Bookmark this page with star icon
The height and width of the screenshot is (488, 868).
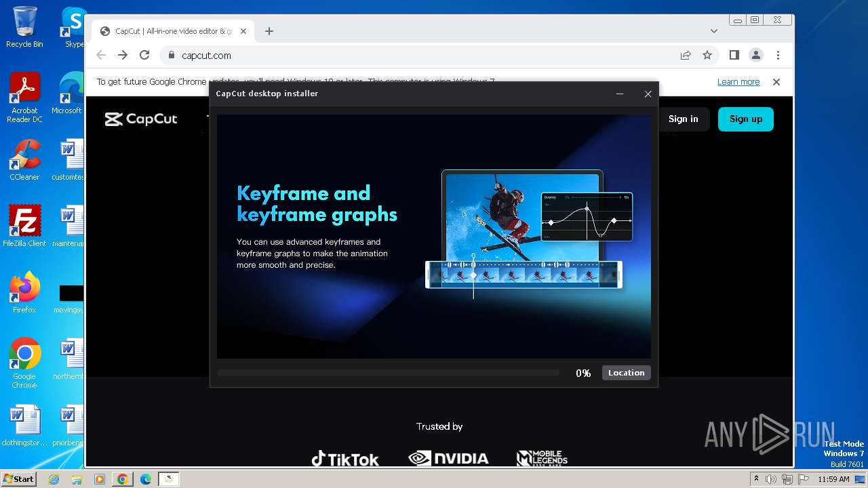pyautogui.click(x=707, y=56)
